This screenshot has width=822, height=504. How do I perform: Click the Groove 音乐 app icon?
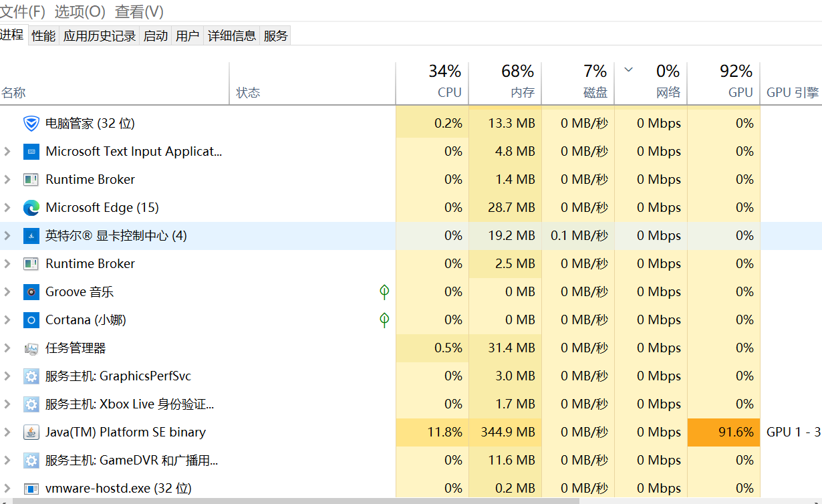coord(31,292)
